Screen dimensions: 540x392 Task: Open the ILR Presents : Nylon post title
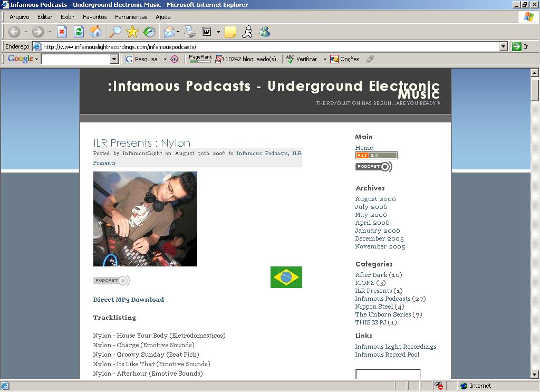141,142
